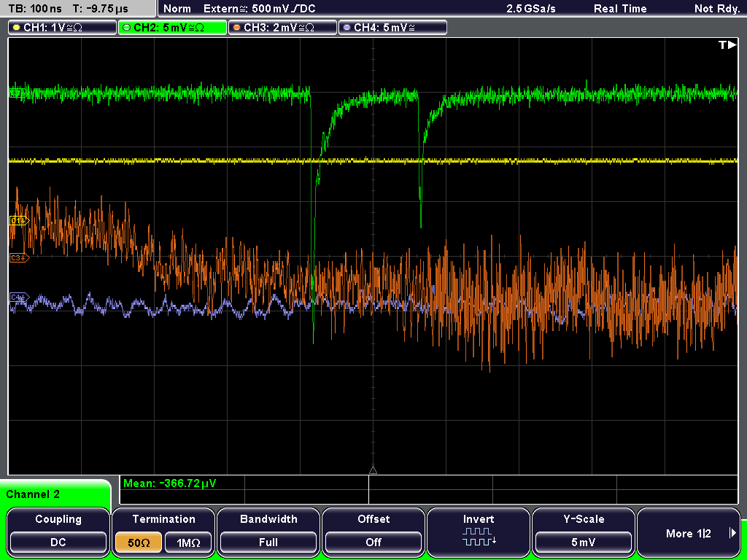
Task: Select the CH4 5mV channel tab
Action: click(392, 28)
